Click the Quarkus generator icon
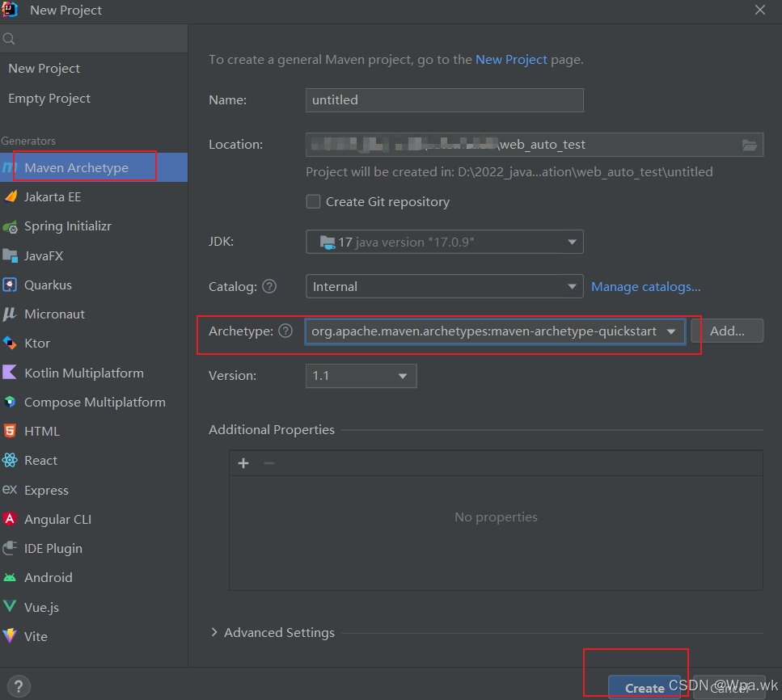Viewport: 782px width, 700px height. click(x=10, y=285)
